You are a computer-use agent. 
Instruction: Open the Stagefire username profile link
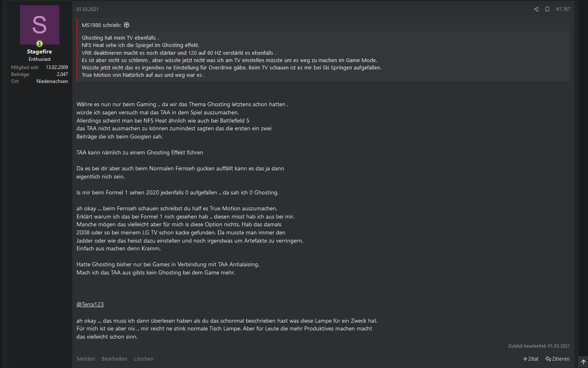click(39, 51)
